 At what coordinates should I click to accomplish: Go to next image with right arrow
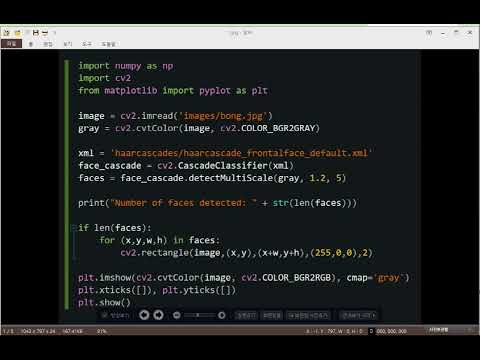pos(158,315)
